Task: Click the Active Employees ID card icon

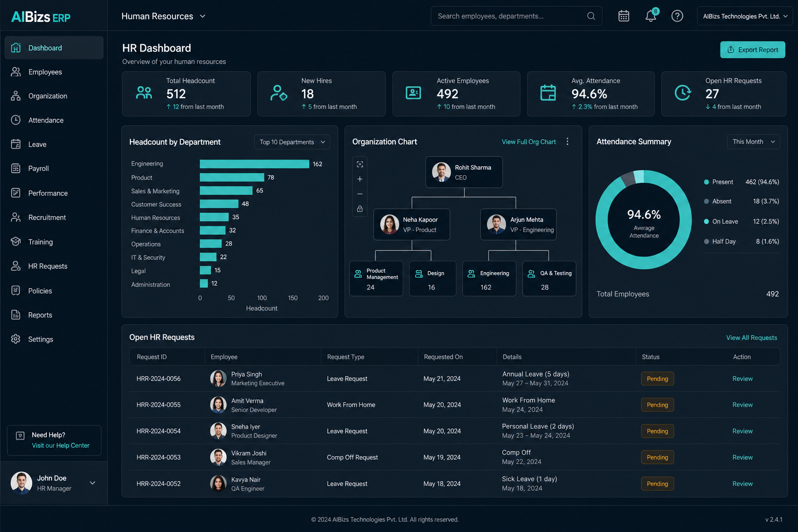Action: coord(414,93)
